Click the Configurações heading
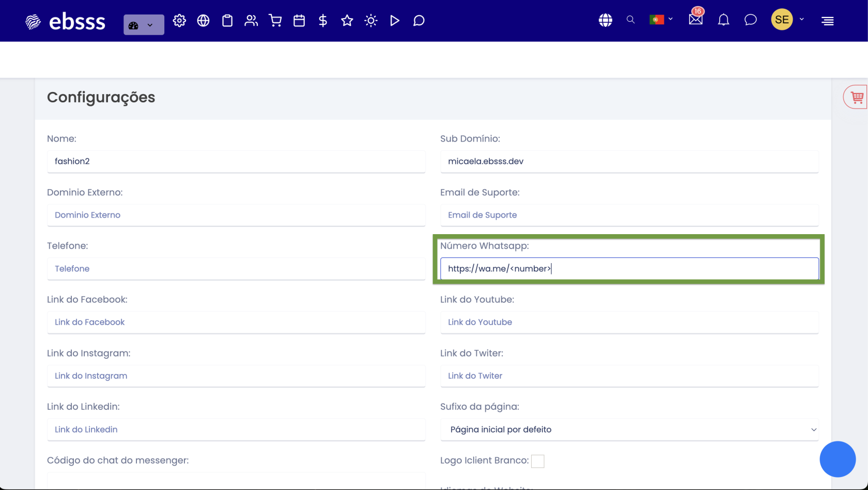This screenshot has width=868, height=490. [101, 97]
